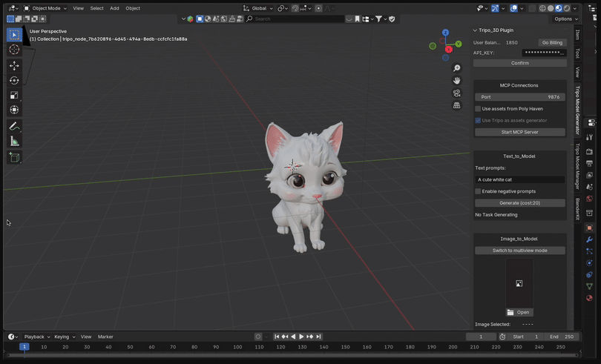Open the Keying dropdown in timeline

[x=65, y=337]
